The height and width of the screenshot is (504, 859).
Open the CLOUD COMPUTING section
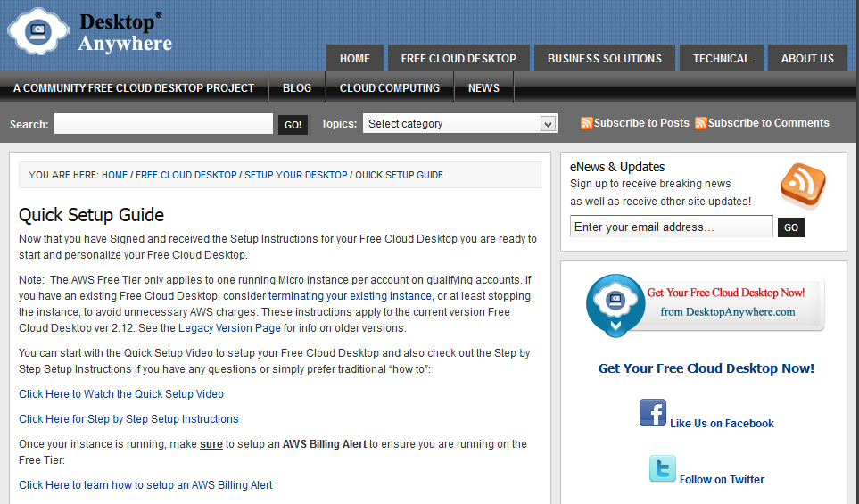[x=390, y=88]
